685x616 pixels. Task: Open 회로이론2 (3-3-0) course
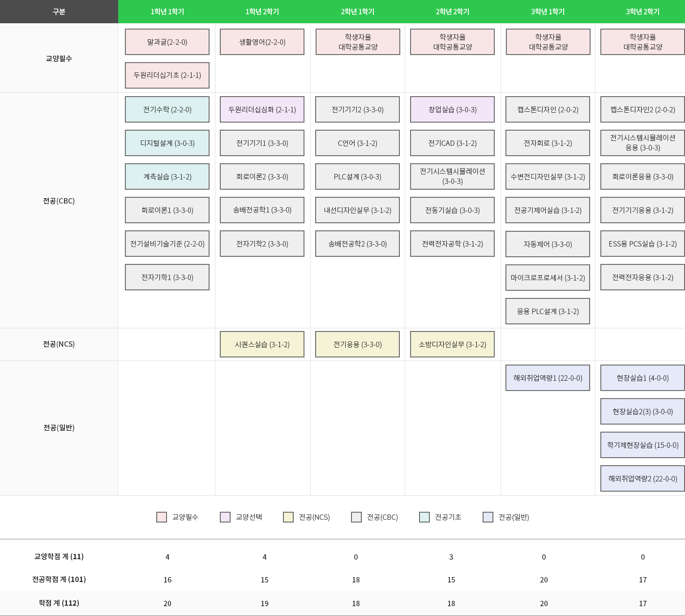pyautogui.click(x=262, y=177)
